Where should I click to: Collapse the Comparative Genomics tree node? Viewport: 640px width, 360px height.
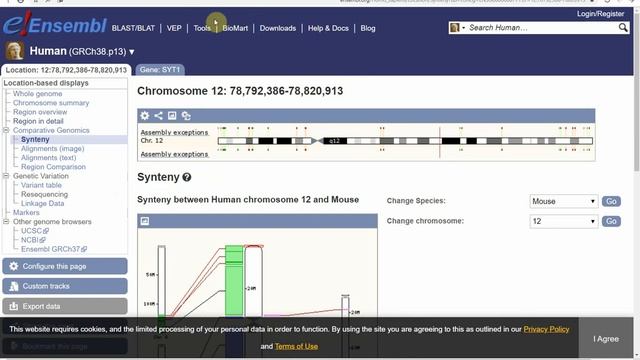click(6, 130)
